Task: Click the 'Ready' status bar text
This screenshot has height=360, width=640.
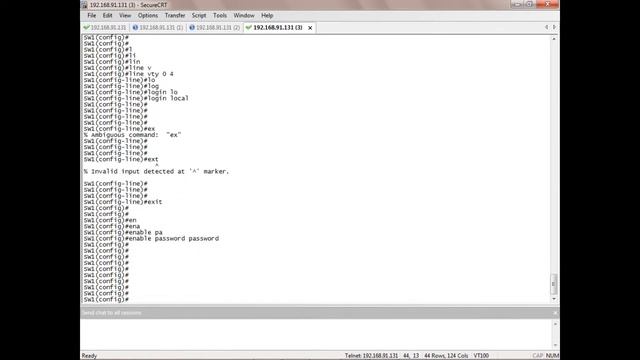Action: (x=89, y=356)
